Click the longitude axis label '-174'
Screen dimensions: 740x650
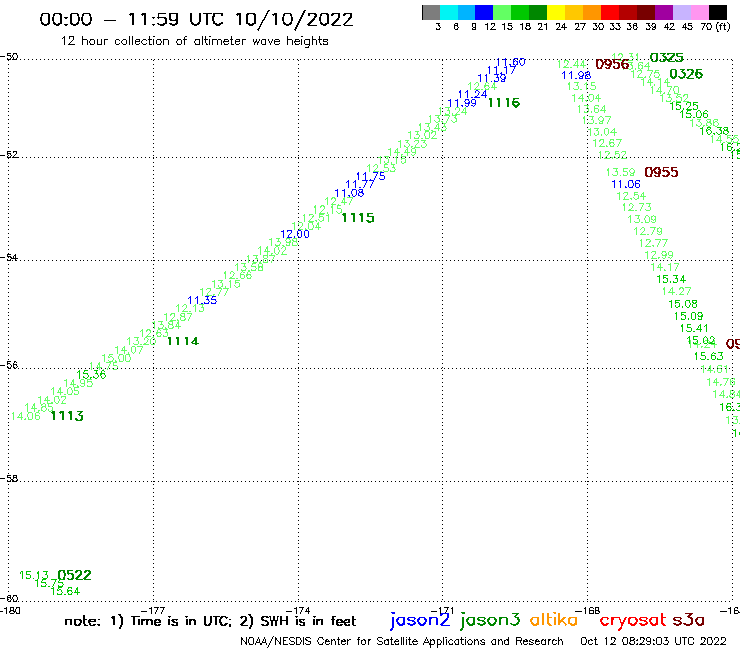pos(298,611)
